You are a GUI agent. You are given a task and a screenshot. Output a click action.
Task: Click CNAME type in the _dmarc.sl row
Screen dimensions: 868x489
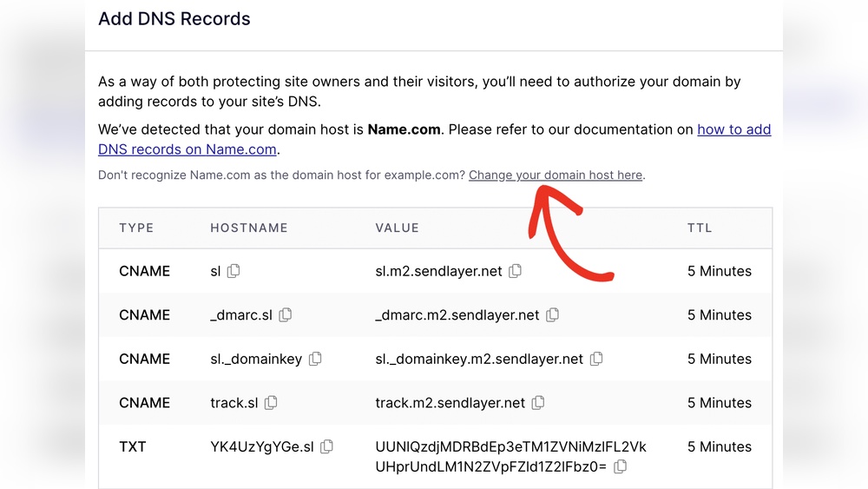(x=144, y=314)
